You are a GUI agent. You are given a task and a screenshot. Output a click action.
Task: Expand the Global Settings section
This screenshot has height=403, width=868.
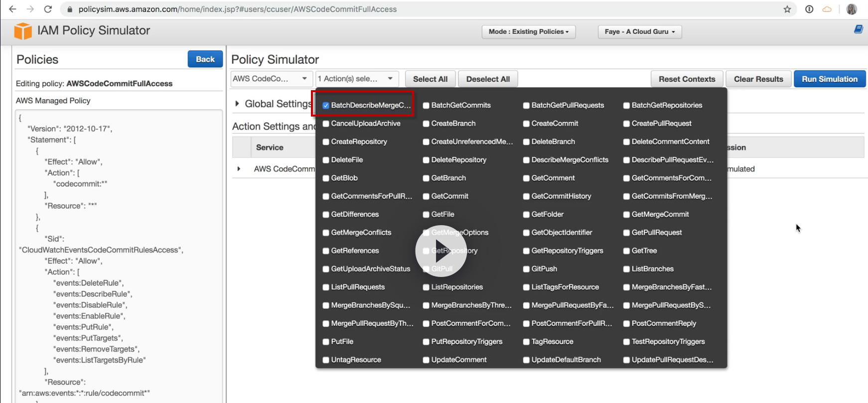click(x=238, y=104)
